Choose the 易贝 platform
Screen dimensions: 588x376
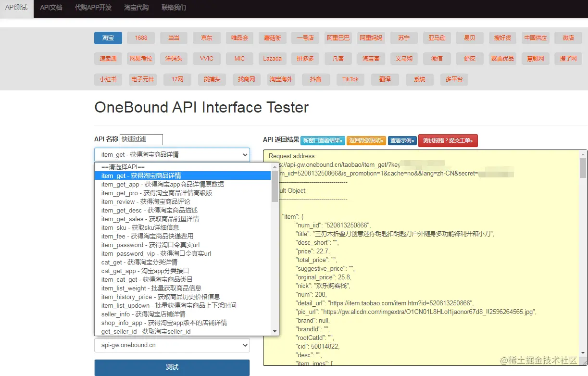point(470,38)
